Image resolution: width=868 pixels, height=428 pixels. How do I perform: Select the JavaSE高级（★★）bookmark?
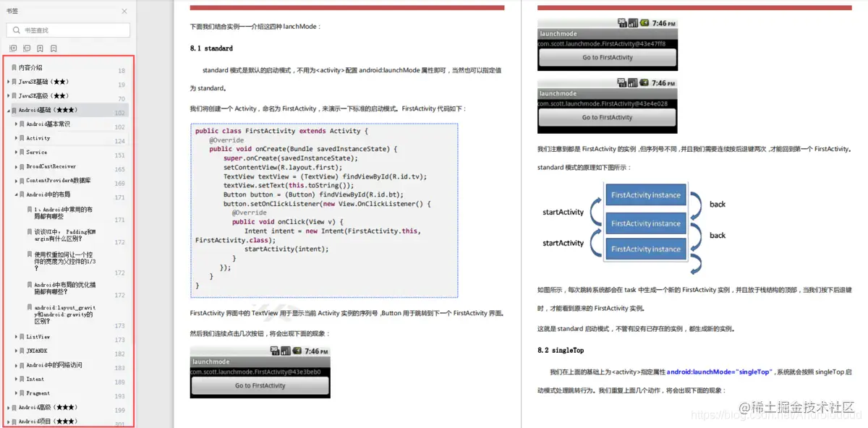click(43, 95)
